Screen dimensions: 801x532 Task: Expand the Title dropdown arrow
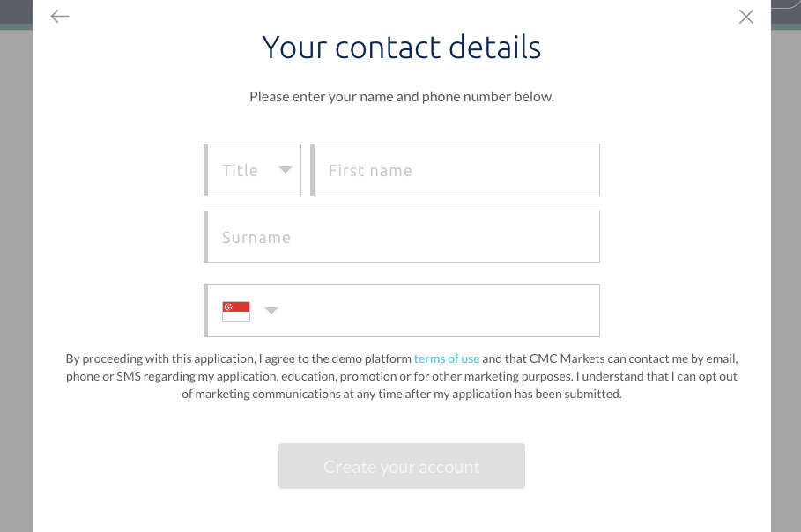(x=285, y=170)
